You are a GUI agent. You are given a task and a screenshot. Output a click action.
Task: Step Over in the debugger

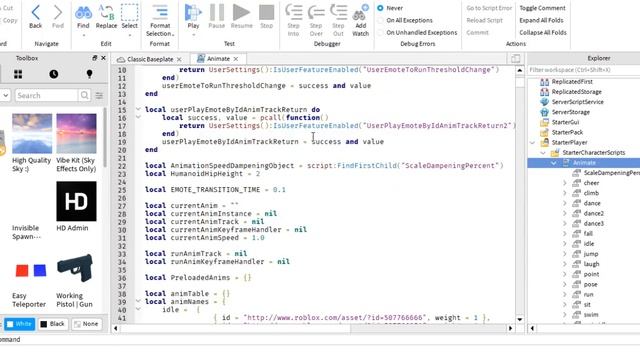(316, 20)
